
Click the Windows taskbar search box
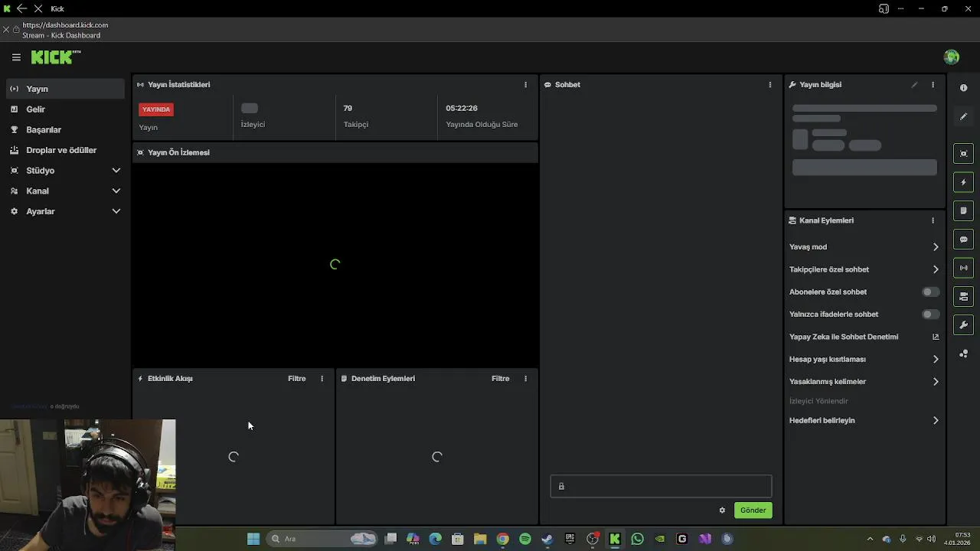click(x=322, y=539)
